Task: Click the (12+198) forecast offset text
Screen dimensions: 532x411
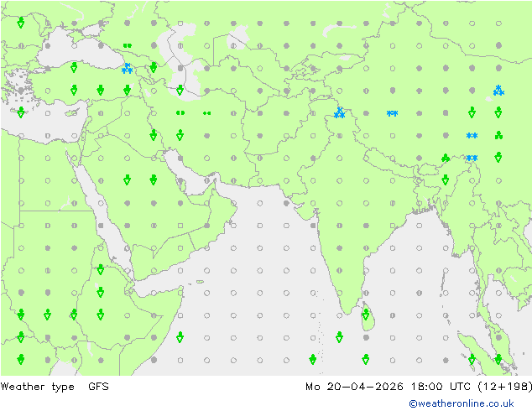Action: pyautogui.click(x=504, y=387)
